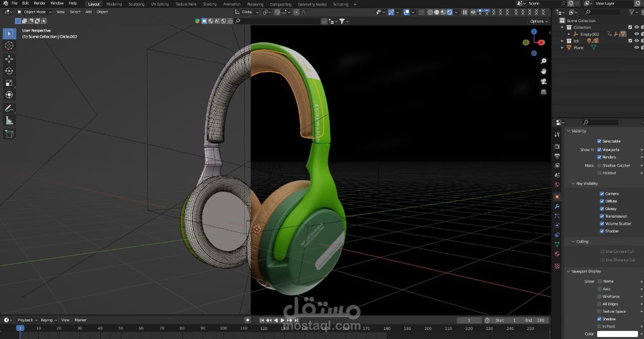The width and height of the screenshot is (644, 339).
Task: Collapse the Ray Visibility panel
Action: pyautogui.click(x=587, y=184)
